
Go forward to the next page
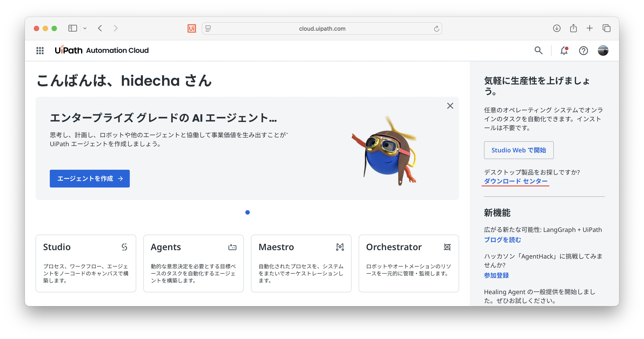tap(115, 28)
